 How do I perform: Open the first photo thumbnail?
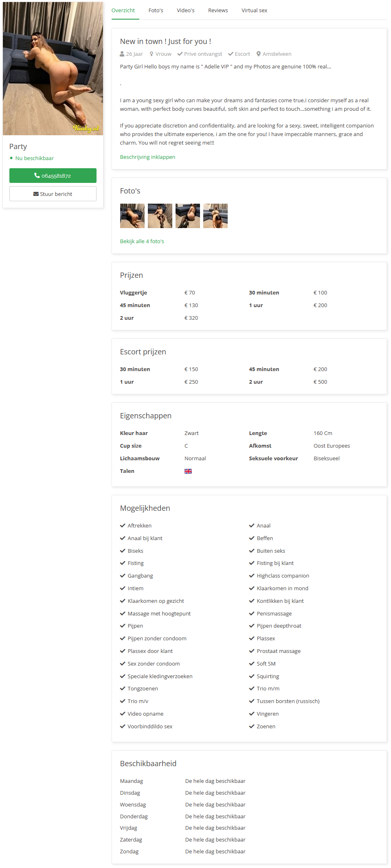pyautogui.click(x=132, y=216)
